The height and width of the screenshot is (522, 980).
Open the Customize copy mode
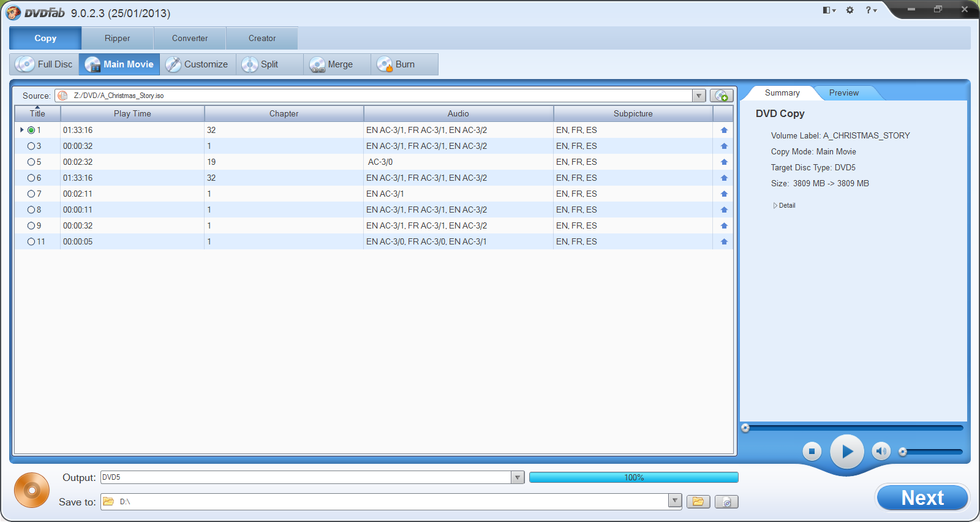[198, 64]
